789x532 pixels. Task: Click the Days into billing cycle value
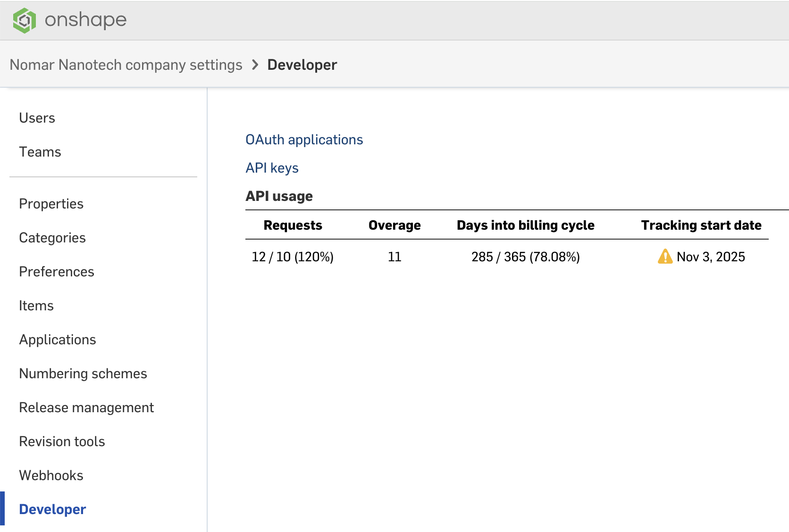coord(525,257)
